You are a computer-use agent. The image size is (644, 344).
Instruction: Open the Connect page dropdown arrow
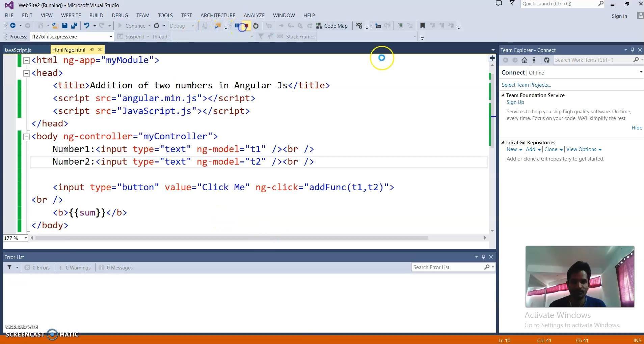coord(641,72)
